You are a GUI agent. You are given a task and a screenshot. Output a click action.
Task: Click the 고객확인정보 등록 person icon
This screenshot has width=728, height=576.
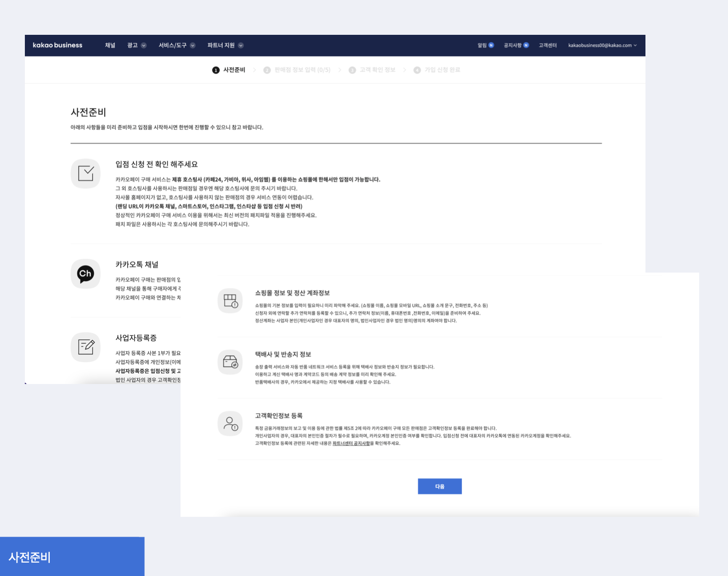pyautogui.click(x=230, y=423)
